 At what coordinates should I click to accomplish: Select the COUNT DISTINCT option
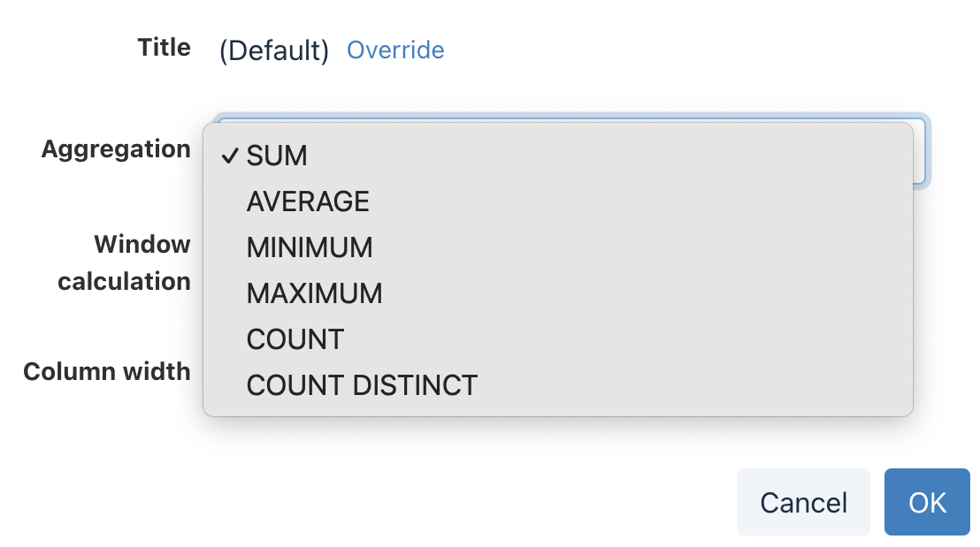coord(362,386)
